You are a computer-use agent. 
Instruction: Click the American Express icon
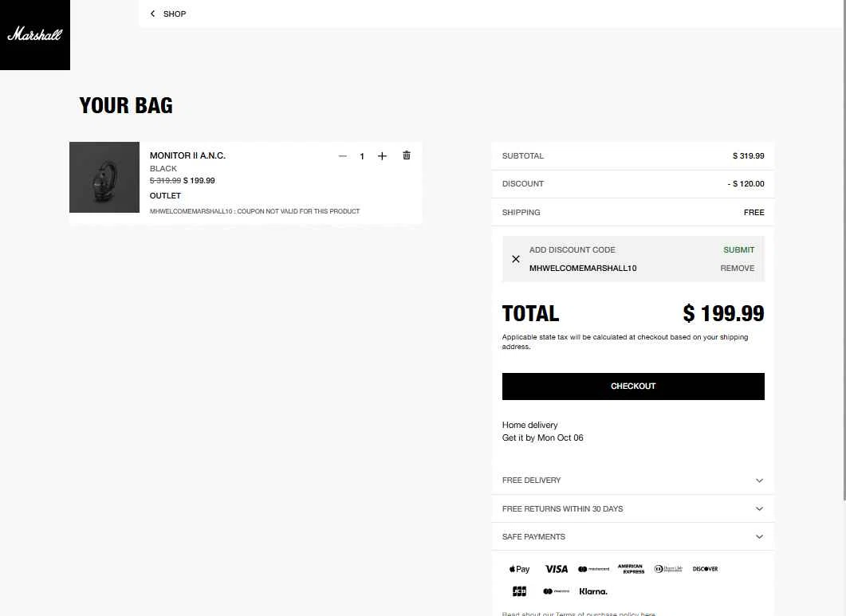[631, 569]
